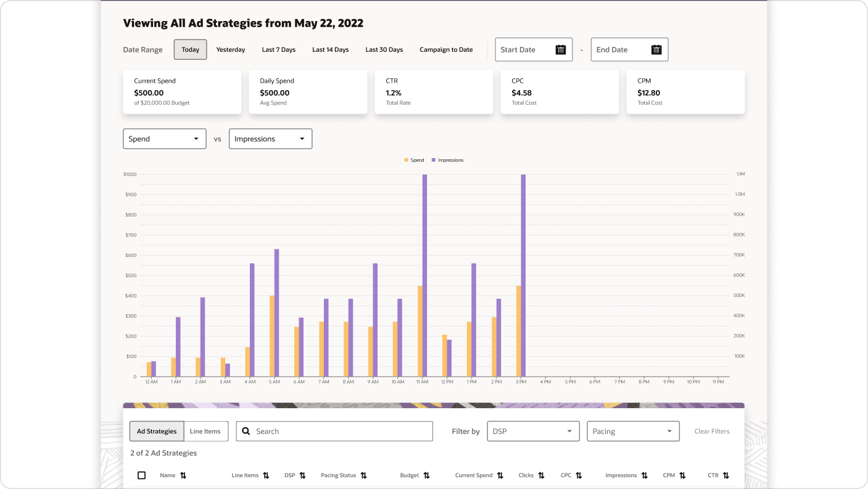Sort by Pacing Status column arrows

(363, 475)
